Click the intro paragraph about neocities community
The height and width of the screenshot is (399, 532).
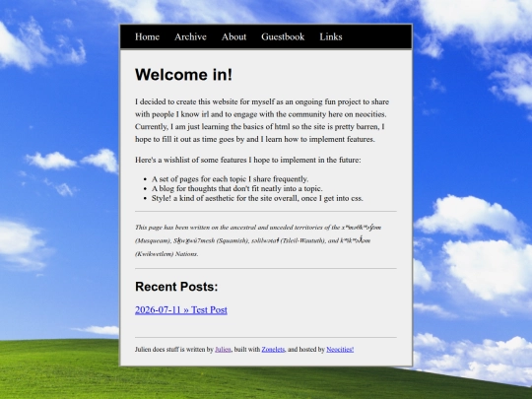[x=262, y=120]
